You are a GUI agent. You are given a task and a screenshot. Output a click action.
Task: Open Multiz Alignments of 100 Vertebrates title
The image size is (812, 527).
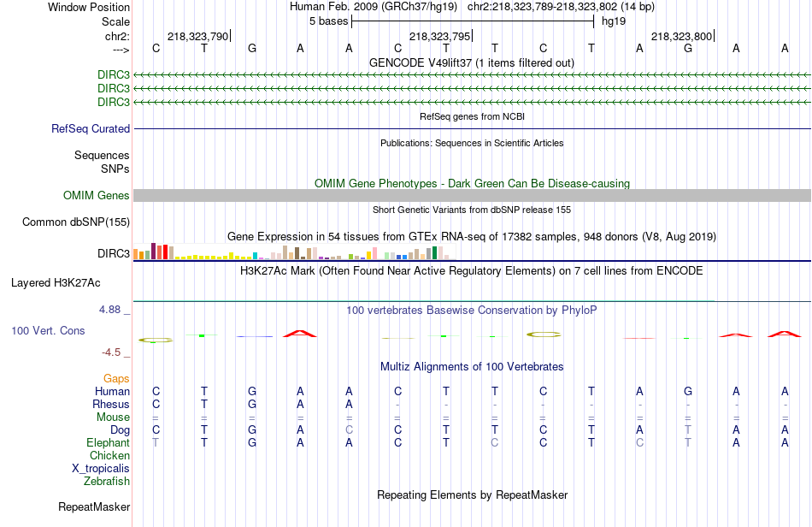point(472,367)
